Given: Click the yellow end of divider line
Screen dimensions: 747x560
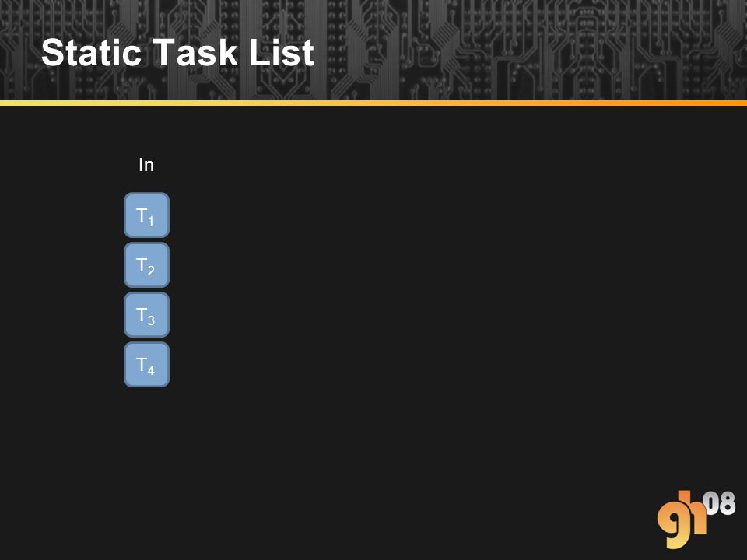Looking at the screenshot, I should [29, 103].
